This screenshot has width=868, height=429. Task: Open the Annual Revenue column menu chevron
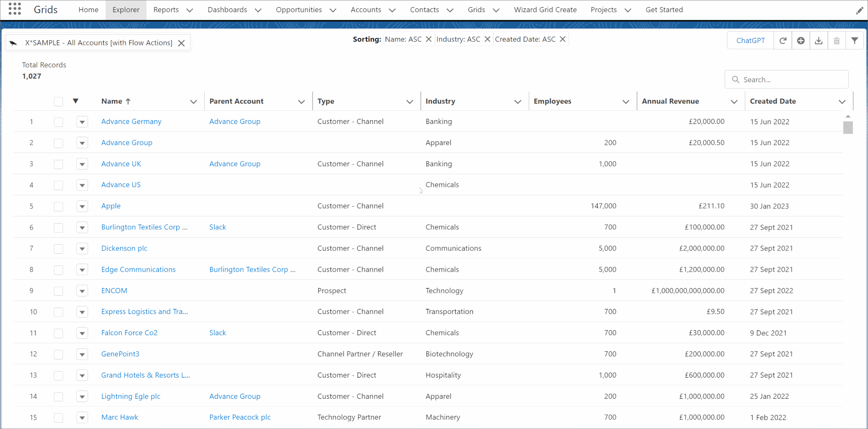coord(734,102)
